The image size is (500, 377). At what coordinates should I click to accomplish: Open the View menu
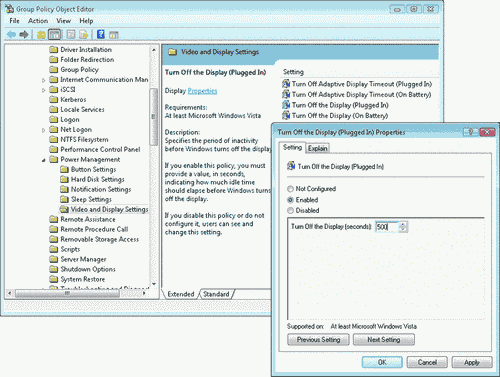tap(63, 21)
